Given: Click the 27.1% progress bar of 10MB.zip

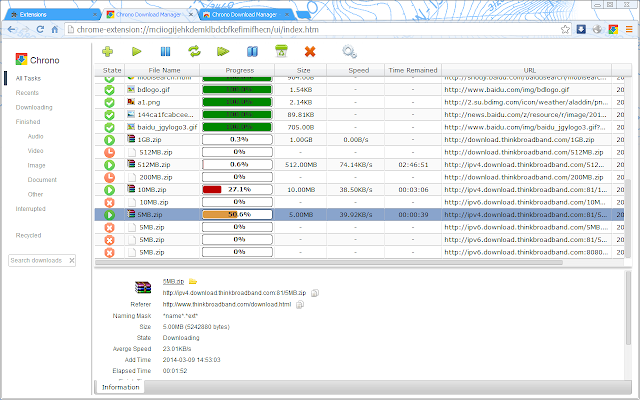Looking at the screenshot, I should pos(238,190).
